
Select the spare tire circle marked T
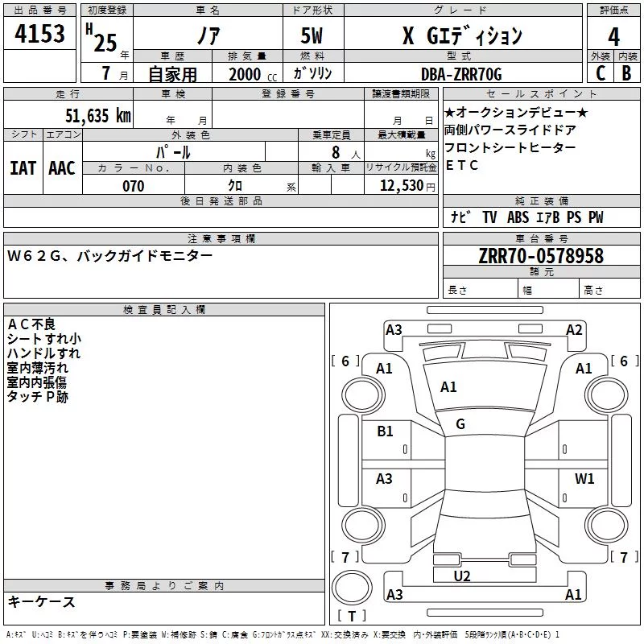(352, 588)
